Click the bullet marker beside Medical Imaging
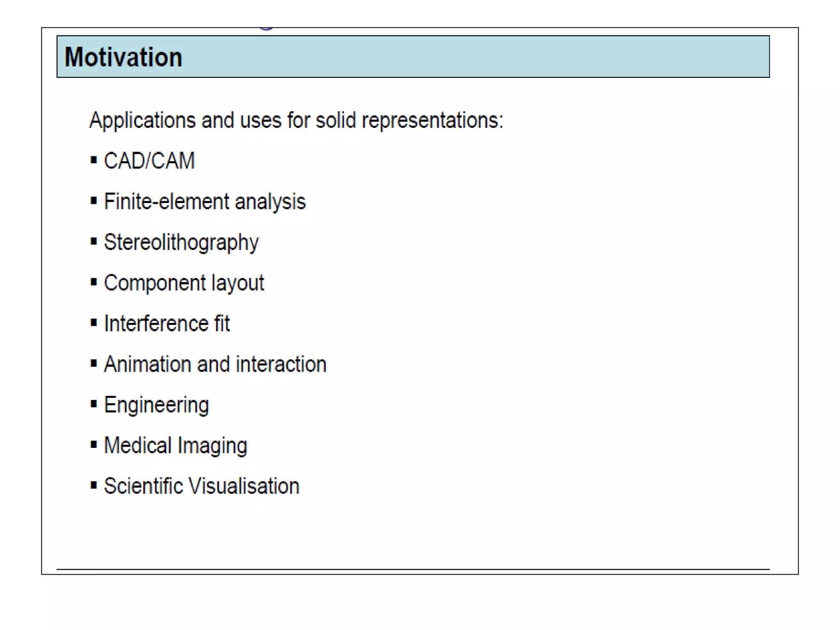Screen dimensions: 840x630 pyautogui.click(x=94, y=445)
